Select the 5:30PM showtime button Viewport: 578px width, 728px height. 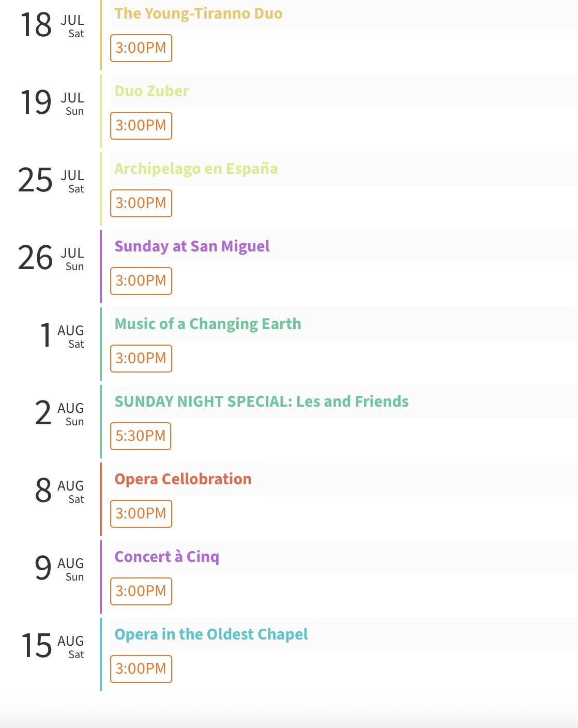(141, 436)
